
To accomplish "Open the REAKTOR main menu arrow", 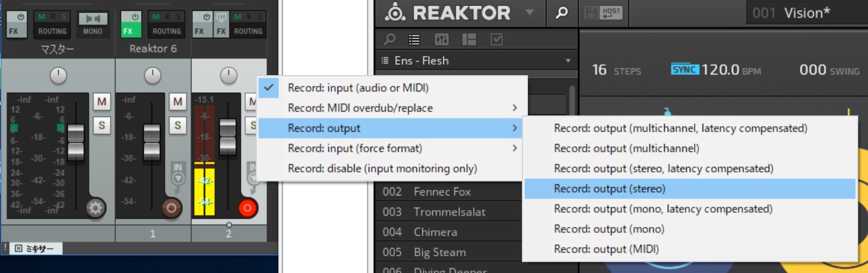I will 529,12.
